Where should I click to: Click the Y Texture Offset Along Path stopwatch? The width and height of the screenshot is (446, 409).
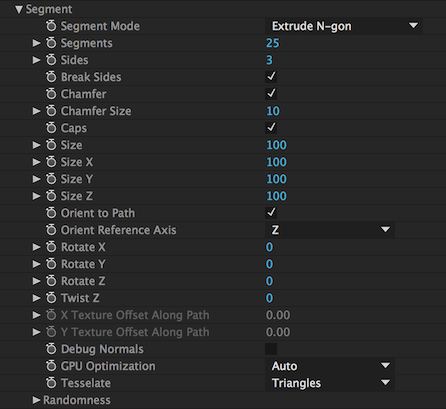pos(51,332)
